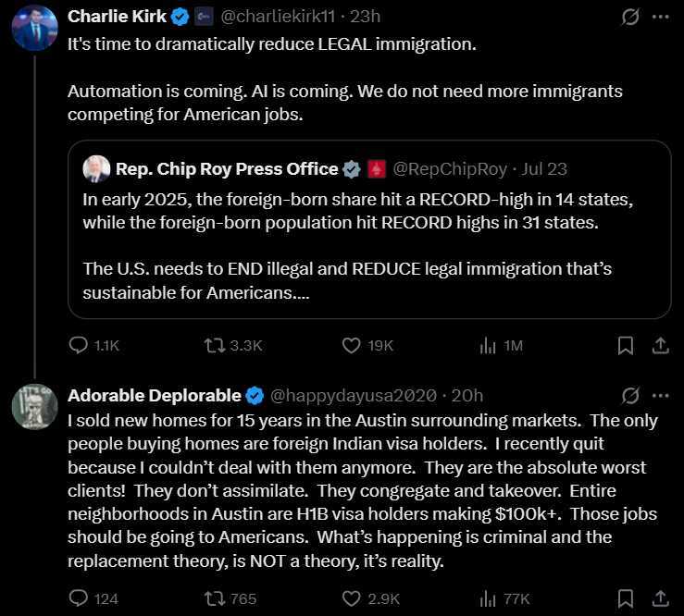Open quoted Rep. Chip Roy Press Office post
This screenshot has height=616, width=684.
[369, 229]
